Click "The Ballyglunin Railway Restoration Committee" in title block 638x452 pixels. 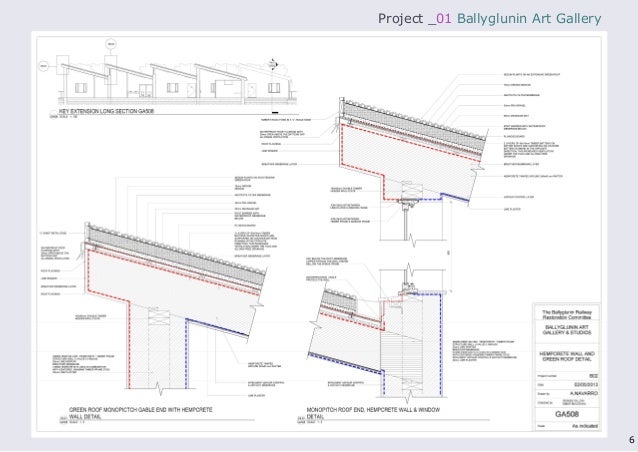pos(566,314)
